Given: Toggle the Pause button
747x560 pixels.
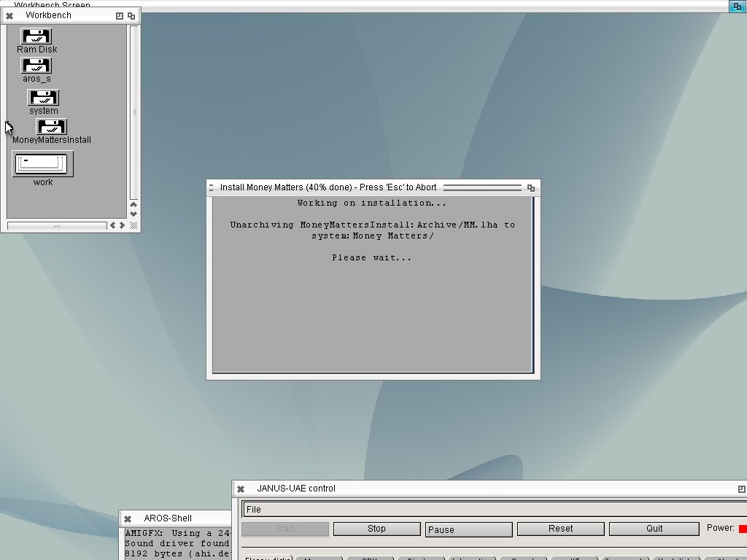Looking at the screenshot, I should tap(469, 529).
